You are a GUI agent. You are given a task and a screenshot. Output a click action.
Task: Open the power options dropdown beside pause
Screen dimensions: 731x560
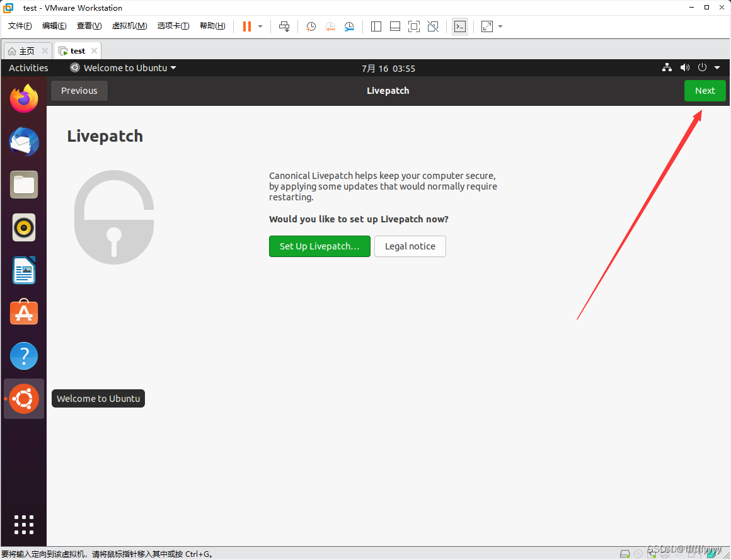point(260,26)
